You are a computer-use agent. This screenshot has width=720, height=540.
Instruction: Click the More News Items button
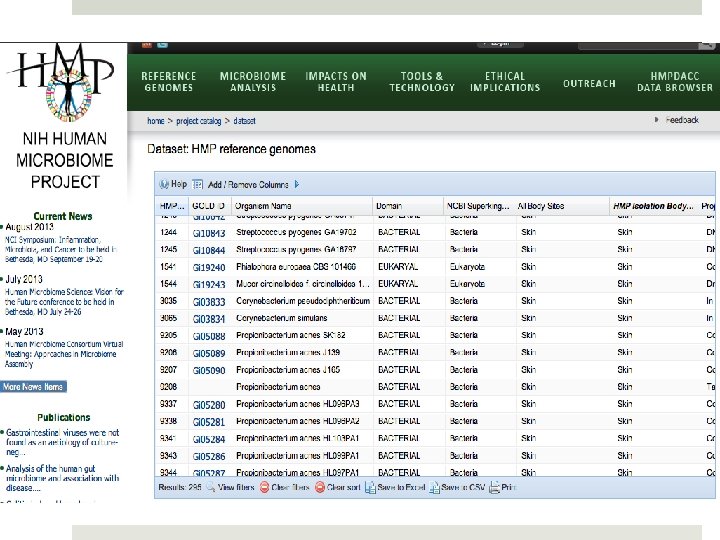34,387
